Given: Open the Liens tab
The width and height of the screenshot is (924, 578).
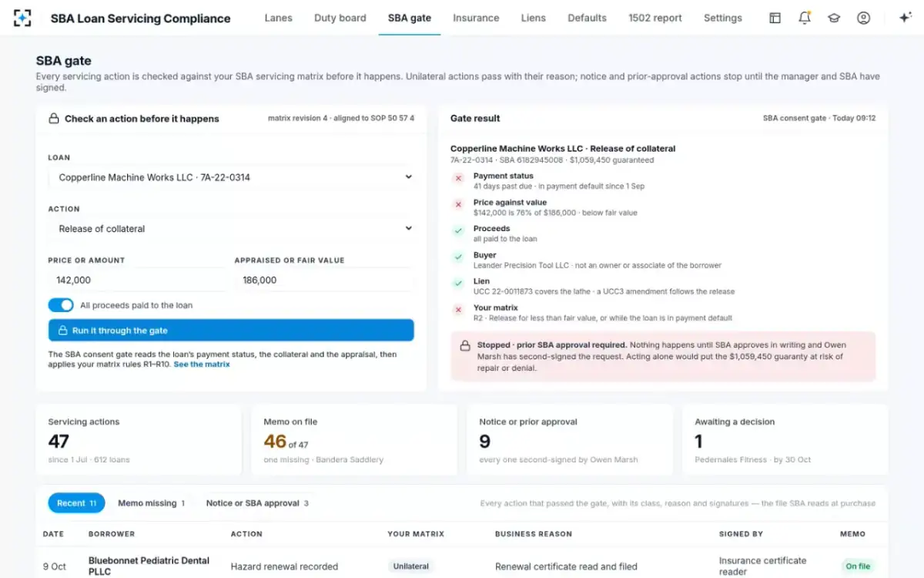Looking at the screenshot, I should click(x=534, y=18).
